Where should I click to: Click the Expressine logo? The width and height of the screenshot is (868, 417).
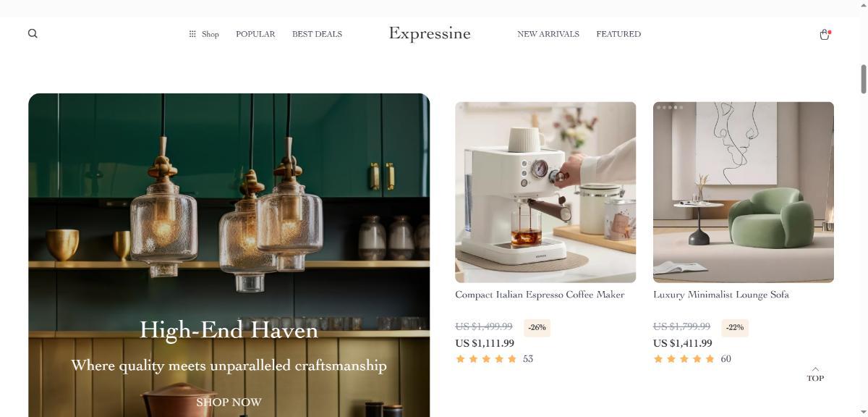[x=430, y=33]
